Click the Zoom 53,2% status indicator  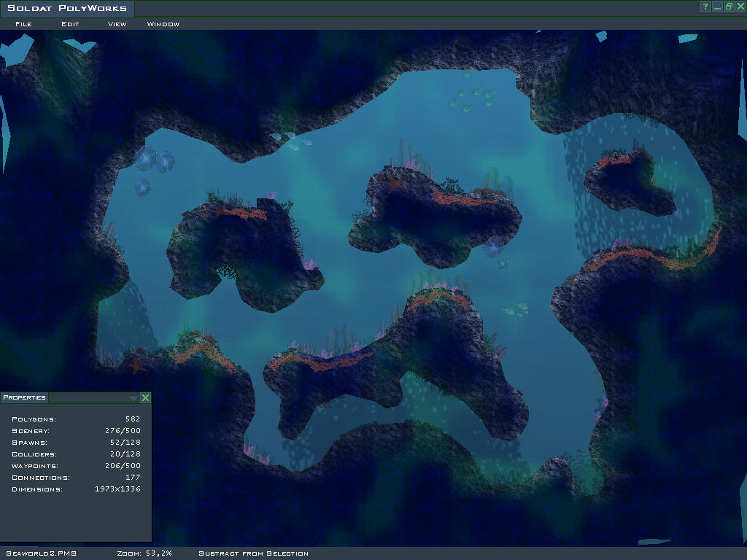click(x=144, y=553)
